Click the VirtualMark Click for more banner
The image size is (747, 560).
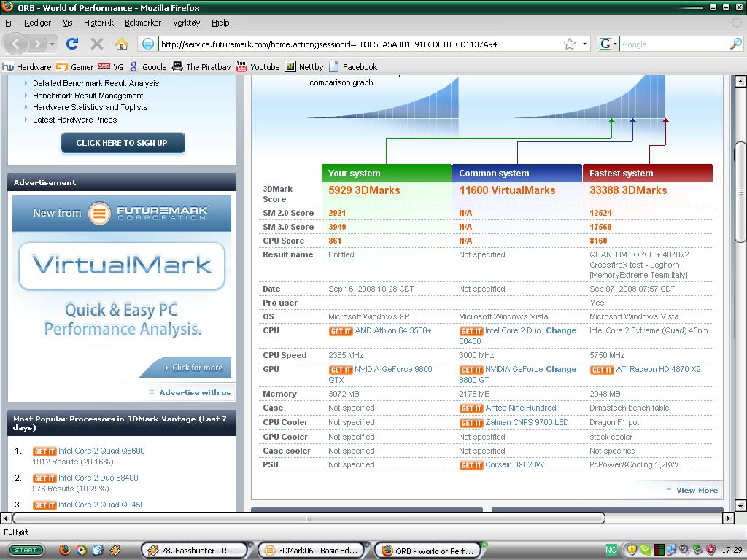(186, 367)
